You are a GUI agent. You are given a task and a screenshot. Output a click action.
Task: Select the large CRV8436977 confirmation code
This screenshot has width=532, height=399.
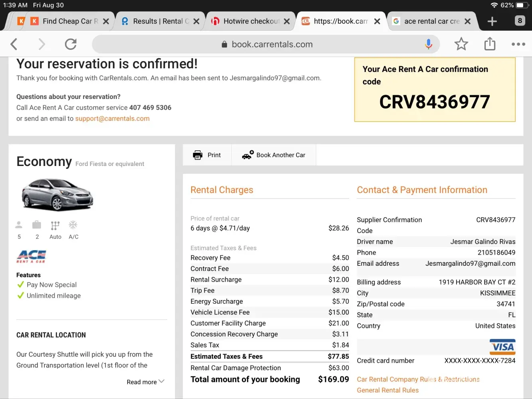[435, 102]
